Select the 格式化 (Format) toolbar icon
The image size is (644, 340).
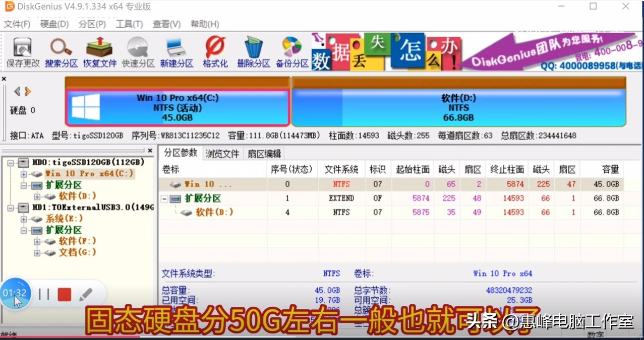pyautogui.click(x=215, y=50)
